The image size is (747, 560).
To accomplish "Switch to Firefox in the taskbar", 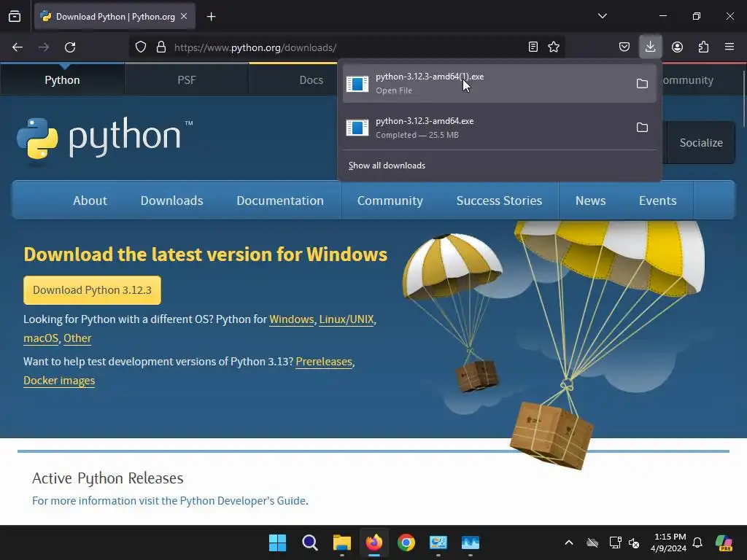I will pos(374,542).
